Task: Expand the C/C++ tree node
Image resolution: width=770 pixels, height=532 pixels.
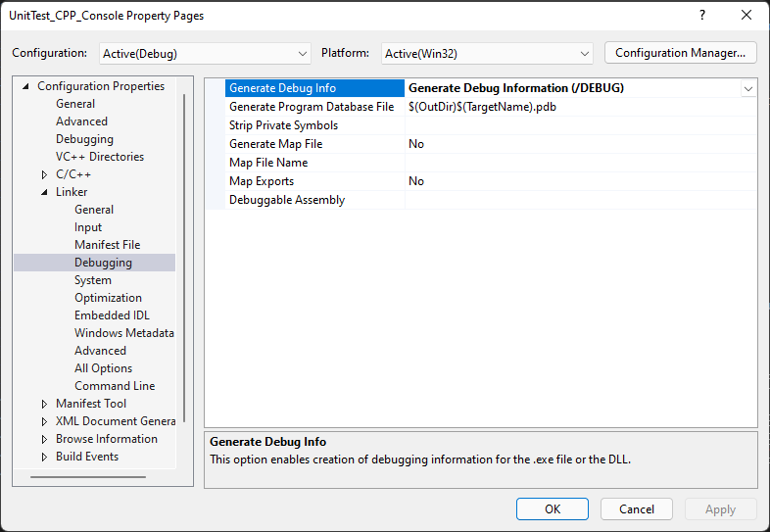Action: [x=44, y=174]
